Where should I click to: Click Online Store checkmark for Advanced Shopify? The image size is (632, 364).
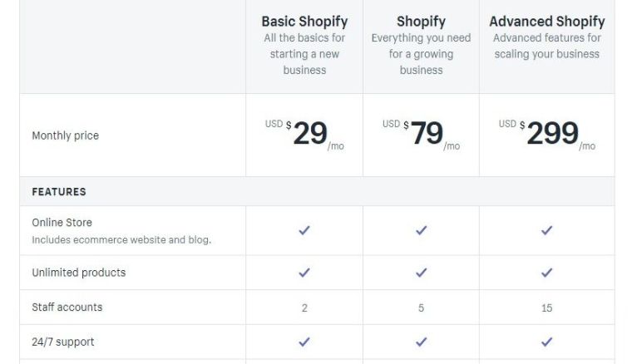click(x=546, y=230)
